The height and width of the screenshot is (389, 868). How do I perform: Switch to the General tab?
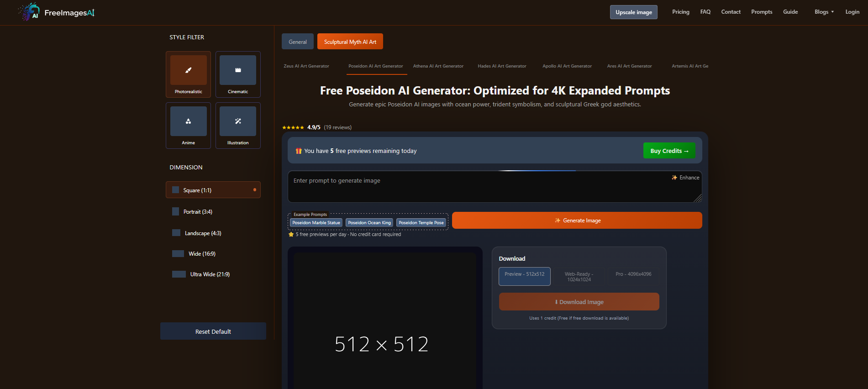coord(298,42)
